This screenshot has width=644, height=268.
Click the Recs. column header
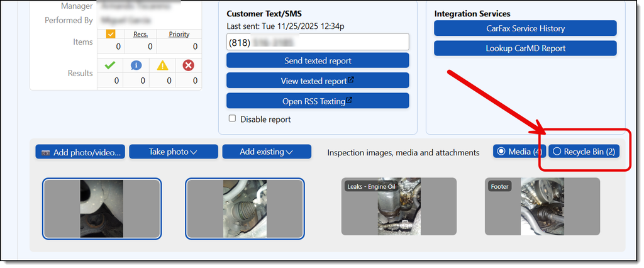pyautogui.click(x=141, y=34)
